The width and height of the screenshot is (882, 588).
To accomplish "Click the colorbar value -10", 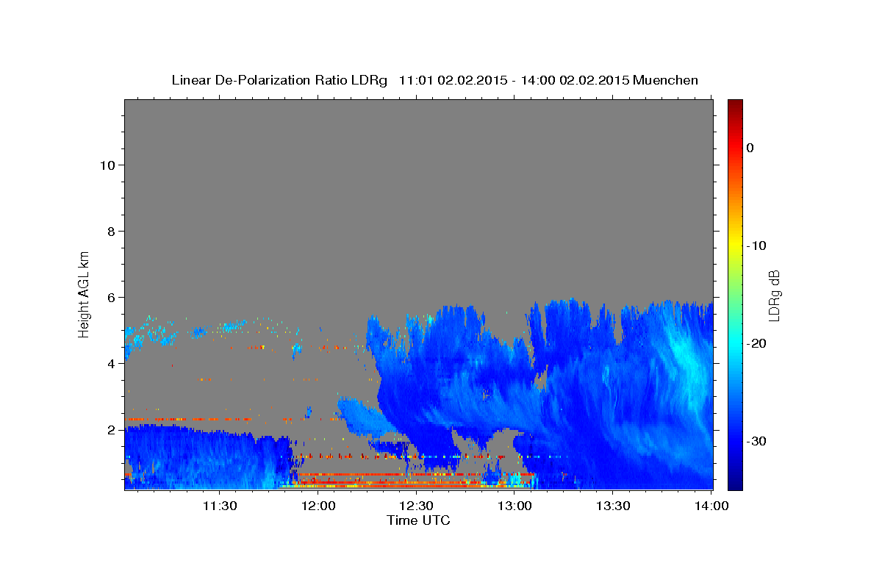I will [x=757, y=245].
